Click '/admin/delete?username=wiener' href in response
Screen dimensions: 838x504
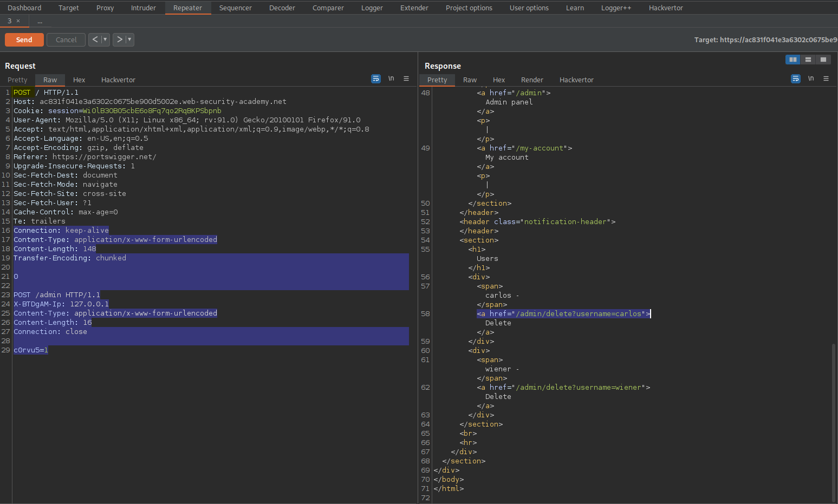pyautogui.click(x=579, y=387)
